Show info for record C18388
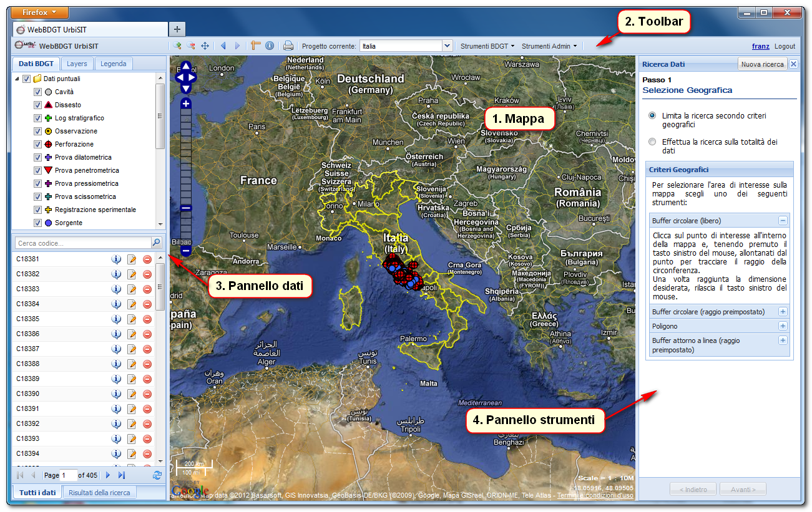This screenshot has height=512, width=812. coord(116,364)
